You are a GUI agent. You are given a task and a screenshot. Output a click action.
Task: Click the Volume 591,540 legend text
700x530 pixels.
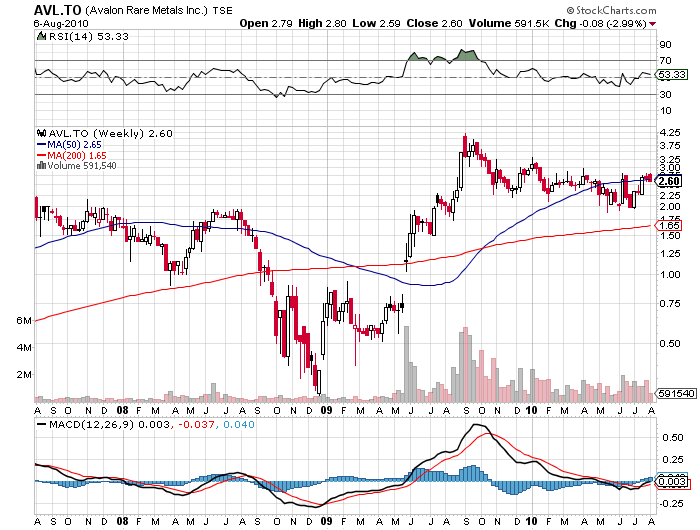(x=82, y=166)
